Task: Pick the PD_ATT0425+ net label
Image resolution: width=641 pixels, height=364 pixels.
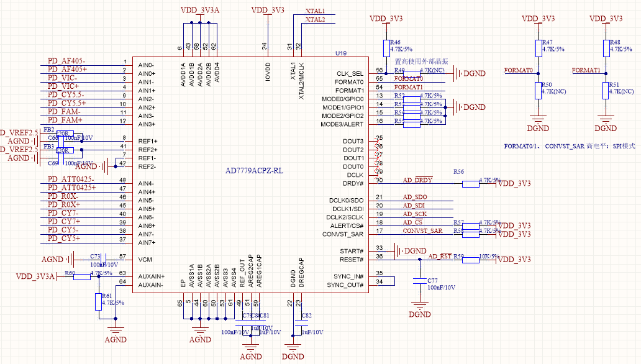Action: (x=71, y=188)
